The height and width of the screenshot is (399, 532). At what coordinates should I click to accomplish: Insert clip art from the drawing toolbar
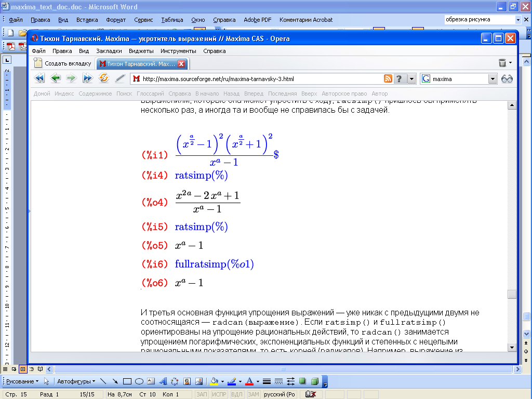coord(187,381)
